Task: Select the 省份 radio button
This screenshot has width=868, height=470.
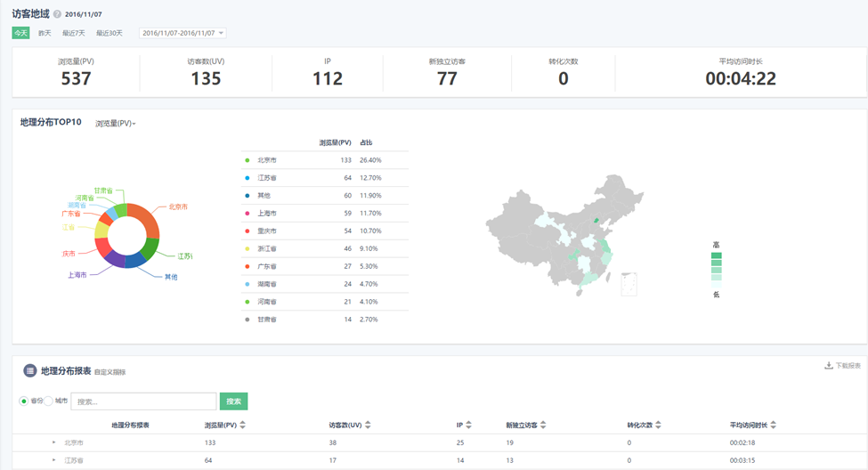Action: tap(24, 401)
